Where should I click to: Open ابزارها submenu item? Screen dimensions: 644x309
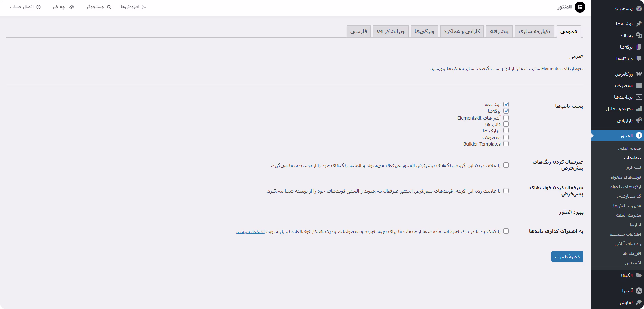(x=635, y=225)
